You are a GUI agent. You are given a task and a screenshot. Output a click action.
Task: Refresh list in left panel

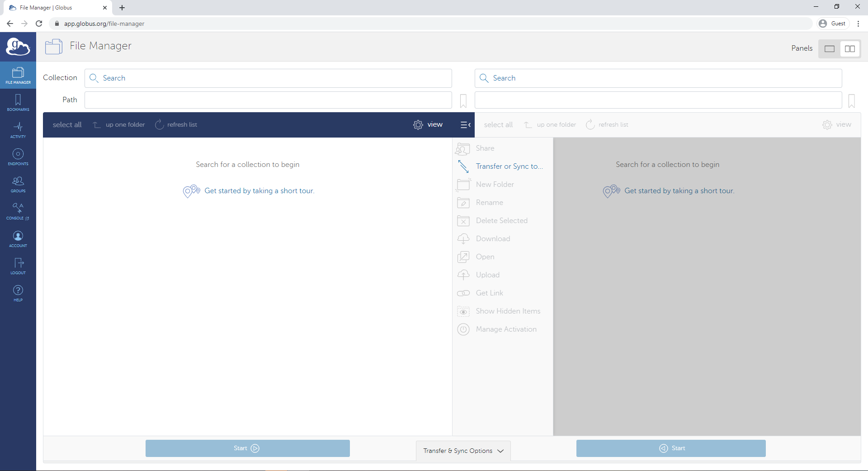(176, 125)
